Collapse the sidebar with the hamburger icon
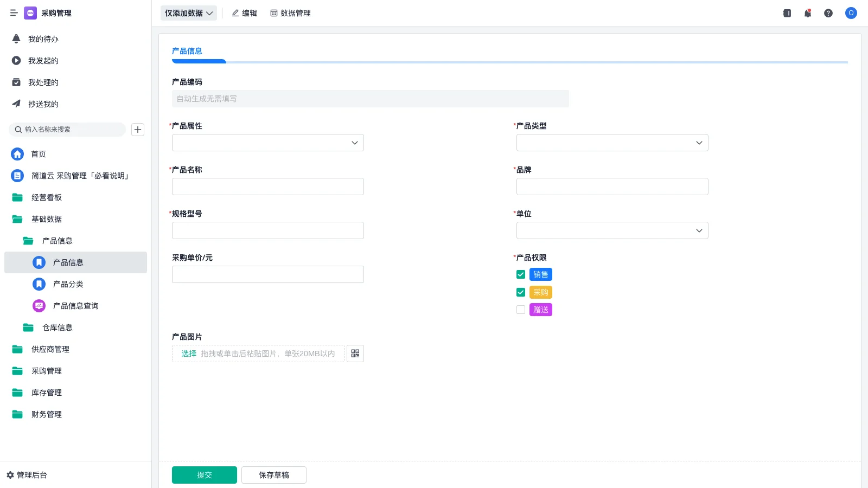Image resolution: width=868 pixels, height=488 pixels. (14, 13)
